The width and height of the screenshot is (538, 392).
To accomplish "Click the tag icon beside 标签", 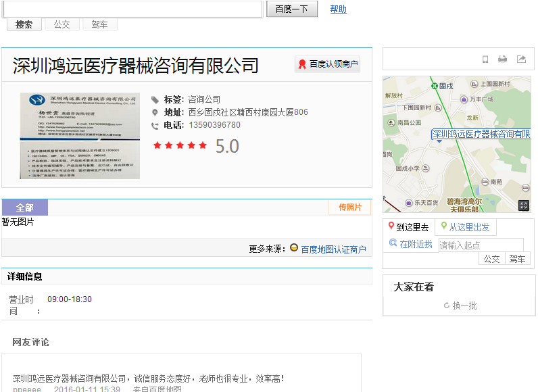I will 155,100.
